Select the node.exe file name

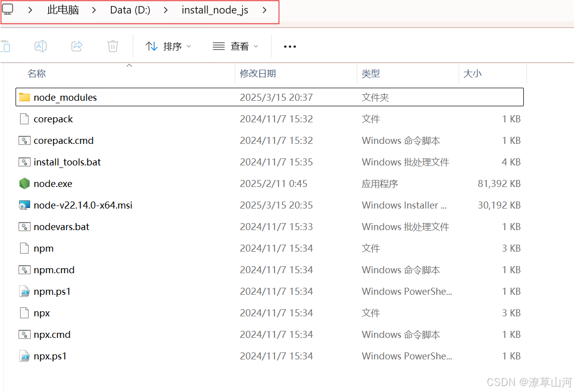point(53,184)
